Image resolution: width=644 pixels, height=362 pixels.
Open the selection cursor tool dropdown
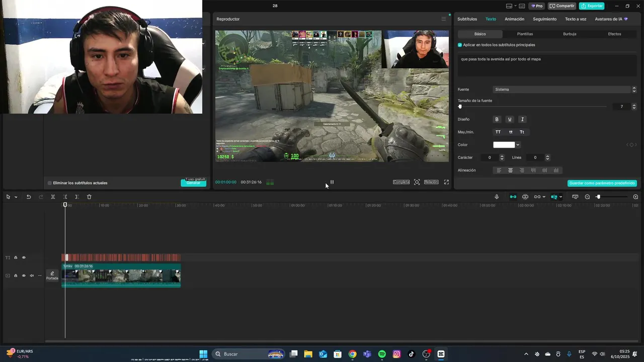16,197
